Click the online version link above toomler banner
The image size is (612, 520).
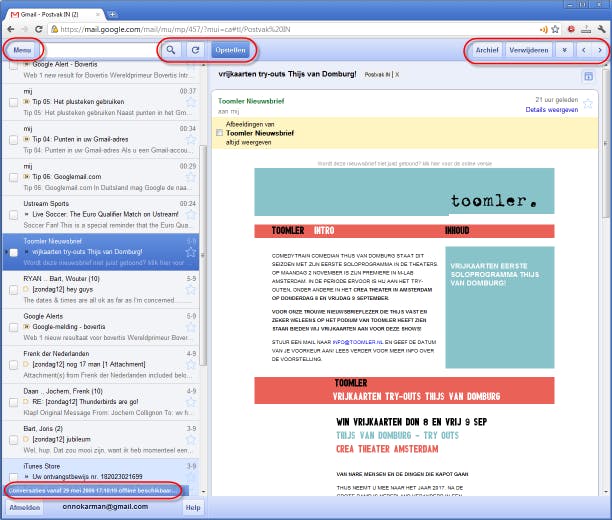click(x=404, y=164)
